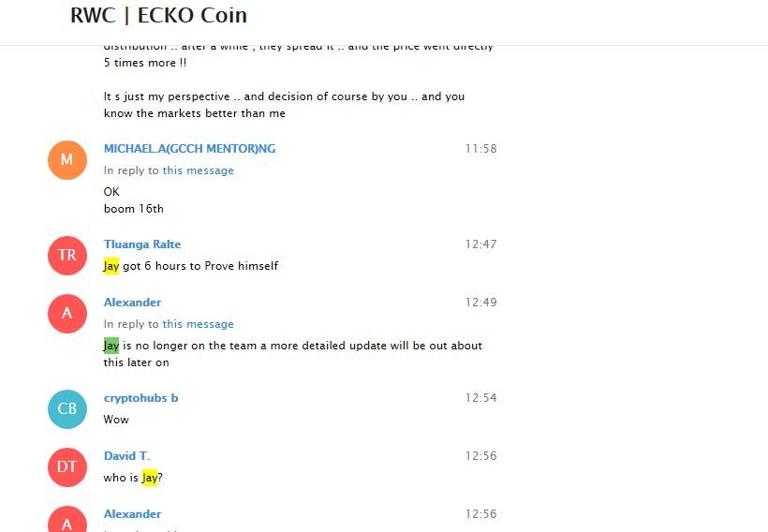Click yellow highlighted Jay in Tluanga's message
768x532 pixels.
(111, 266)
